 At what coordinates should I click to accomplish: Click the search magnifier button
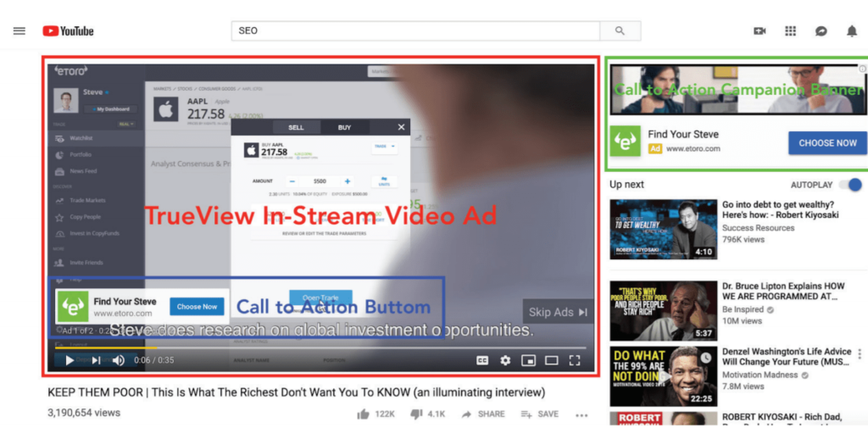coord(620,31)
